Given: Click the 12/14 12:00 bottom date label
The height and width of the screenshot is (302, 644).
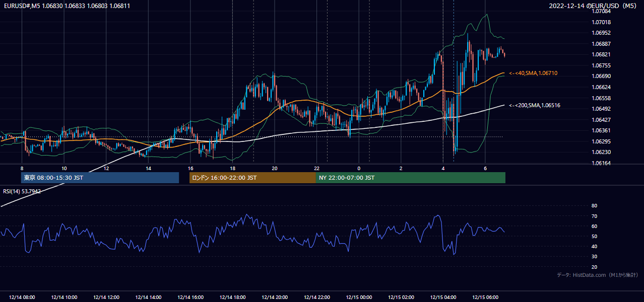Looking at the screenshot, I should [x=106, y=297].
